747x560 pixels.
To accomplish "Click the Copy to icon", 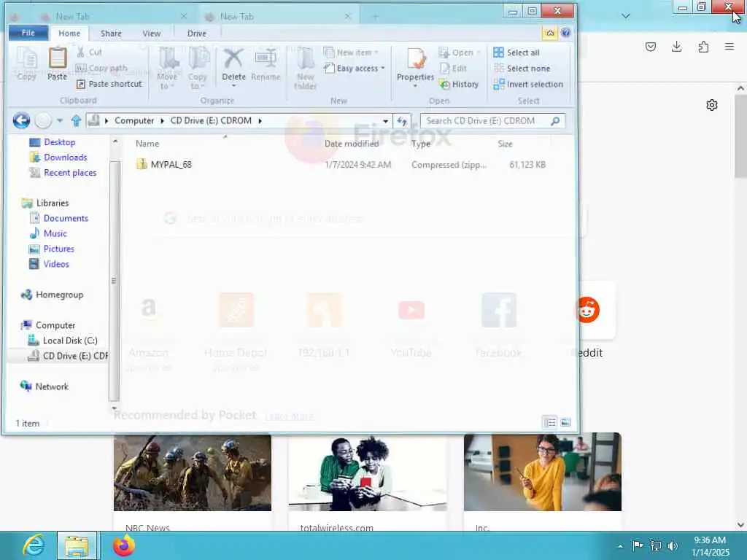I will 198,59.
